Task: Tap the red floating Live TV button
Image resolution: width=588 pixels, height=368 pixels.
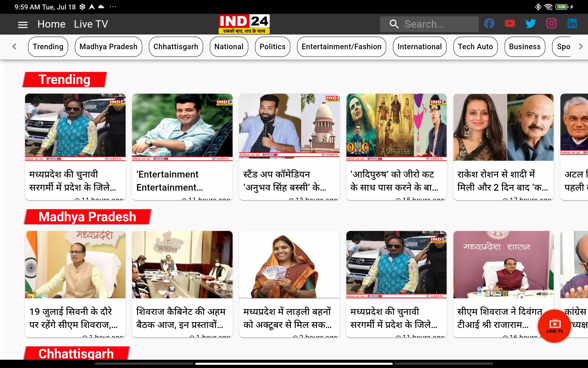Action: pos(554,326)
